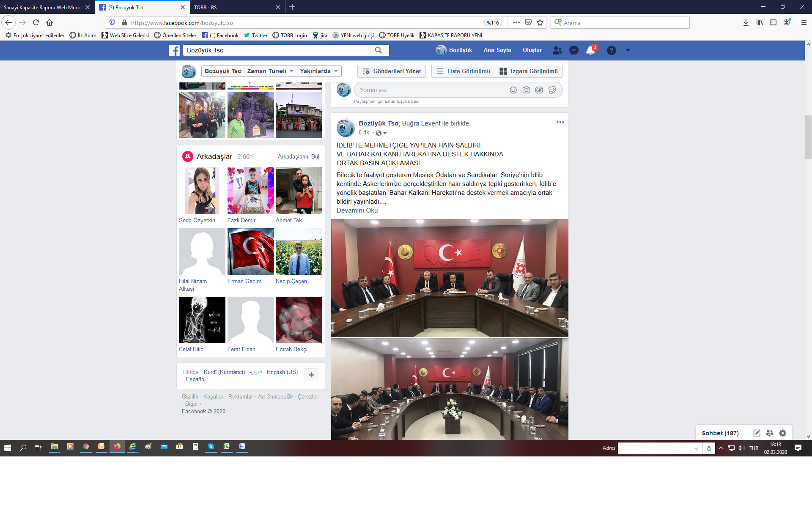The height and width of the screenshot is (508, 812).
Task: Open Windows action center notifications
Action: pos(798,448)
